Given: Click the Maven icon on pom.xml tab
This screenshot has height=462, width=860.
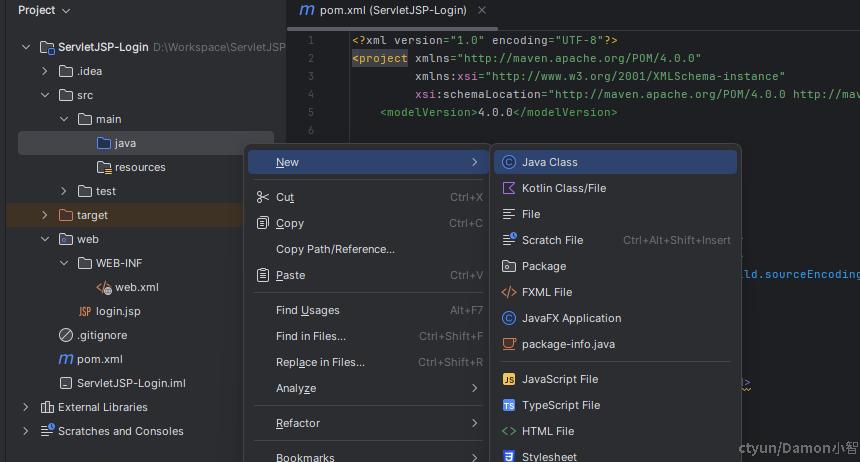Looking at the screenshot, I should tap(307, 10).
